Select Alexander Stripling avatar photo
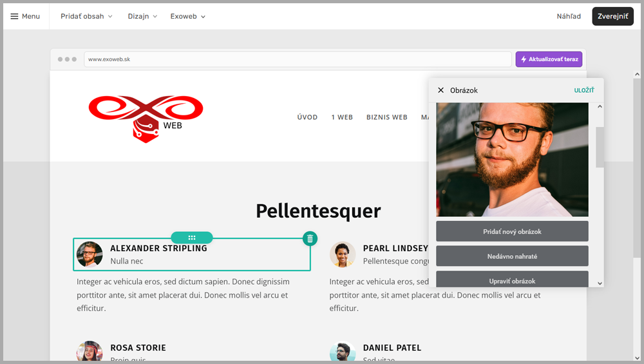Image resolution: width=644 pixels, height=364 pixels. pos(90,254)
